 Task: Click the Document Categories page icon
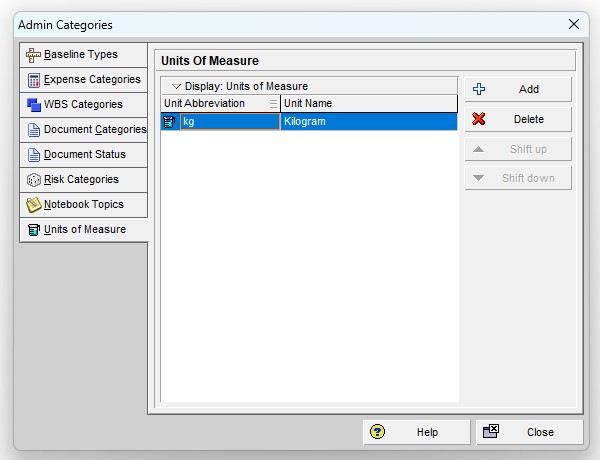[x=34, y=130]
